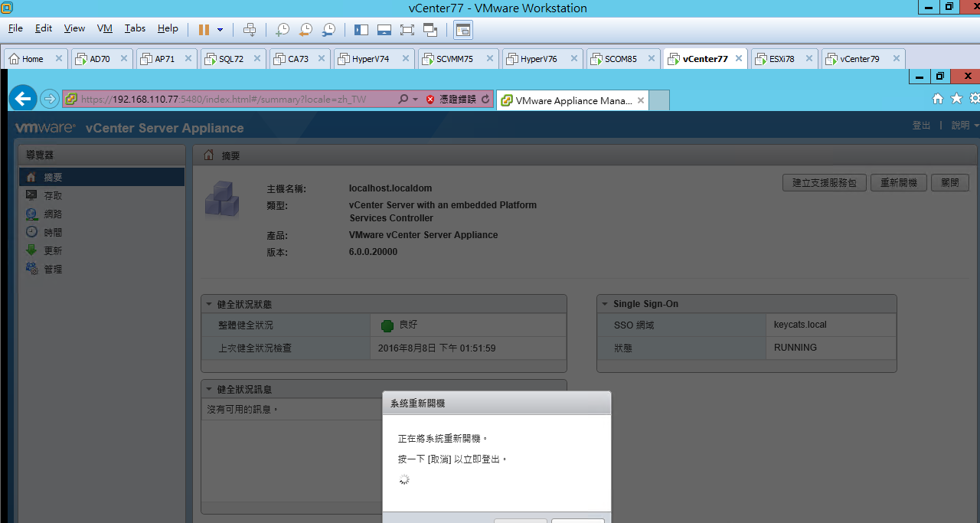Switch to the Home tab
The height and width of the screenshot is (523, 980).
click(35, 59)
